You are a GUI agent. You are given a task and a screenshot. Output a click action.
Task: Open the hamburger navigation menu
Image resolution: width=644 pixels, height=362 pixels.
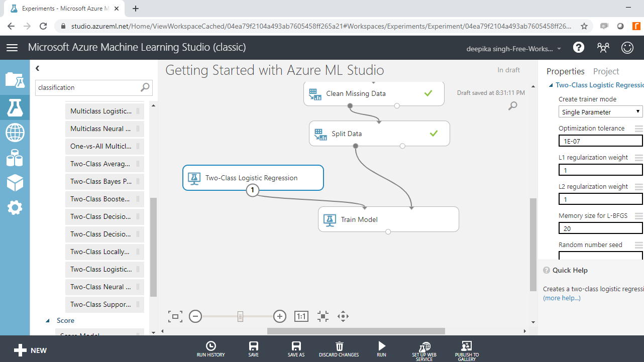(12, 47)
